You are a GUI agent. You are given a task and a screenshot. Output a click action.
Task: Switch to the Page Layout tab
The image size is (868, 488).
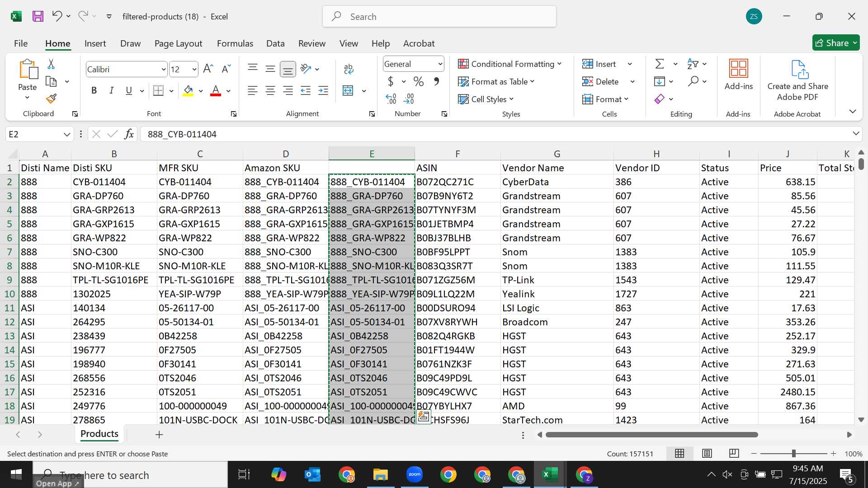178,43
